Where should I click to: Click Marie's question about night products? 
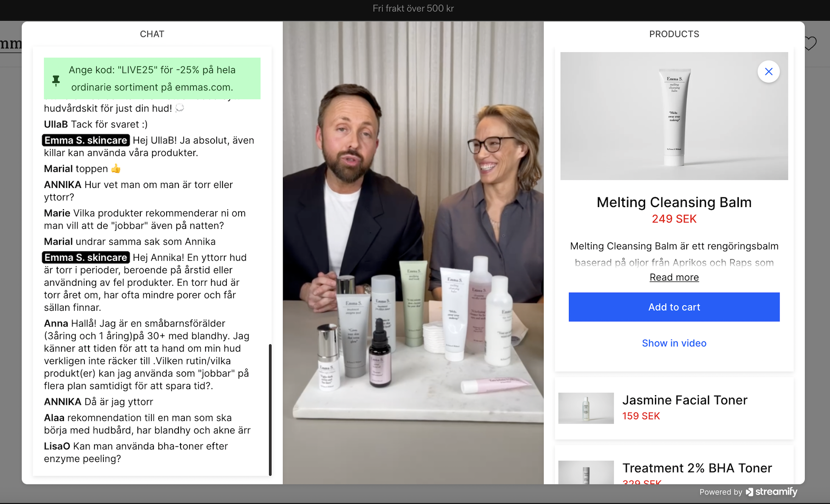pos(145,219)
